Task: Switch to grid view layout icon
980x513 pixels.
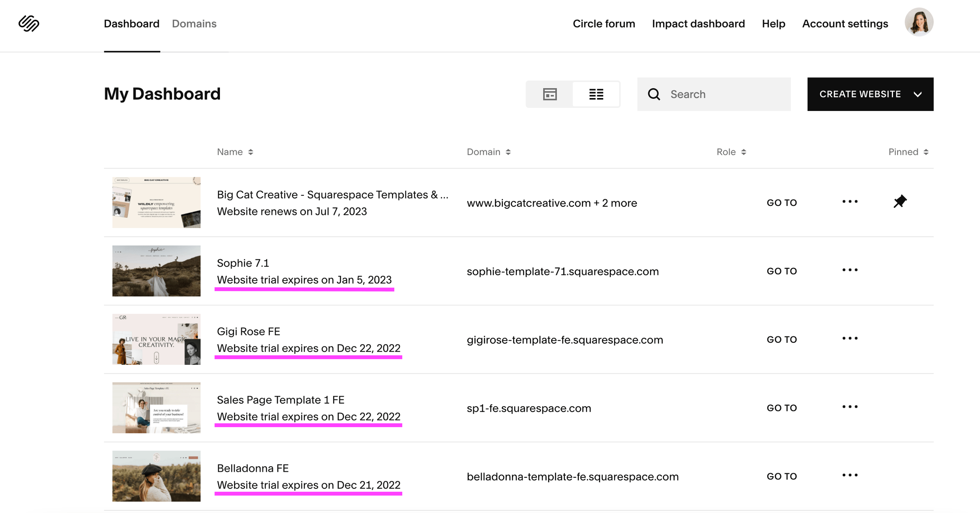Action: pos(550,94)
